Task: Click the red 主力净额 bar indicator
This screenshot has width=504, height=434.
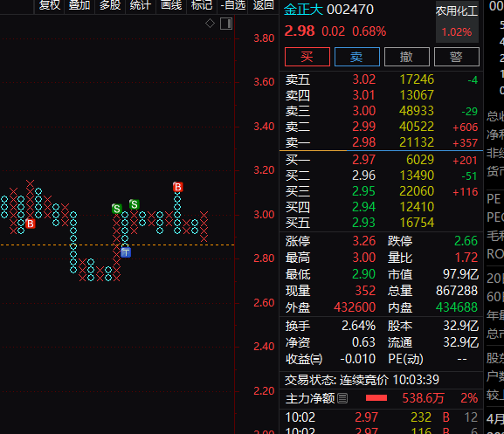Action: click(376, 398)
